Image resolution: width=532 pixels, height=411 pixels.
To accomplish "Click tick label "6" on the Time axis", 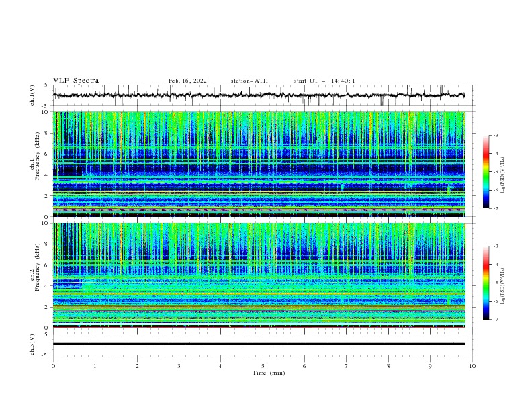I will pyautogui.click(x=304, y=366).
